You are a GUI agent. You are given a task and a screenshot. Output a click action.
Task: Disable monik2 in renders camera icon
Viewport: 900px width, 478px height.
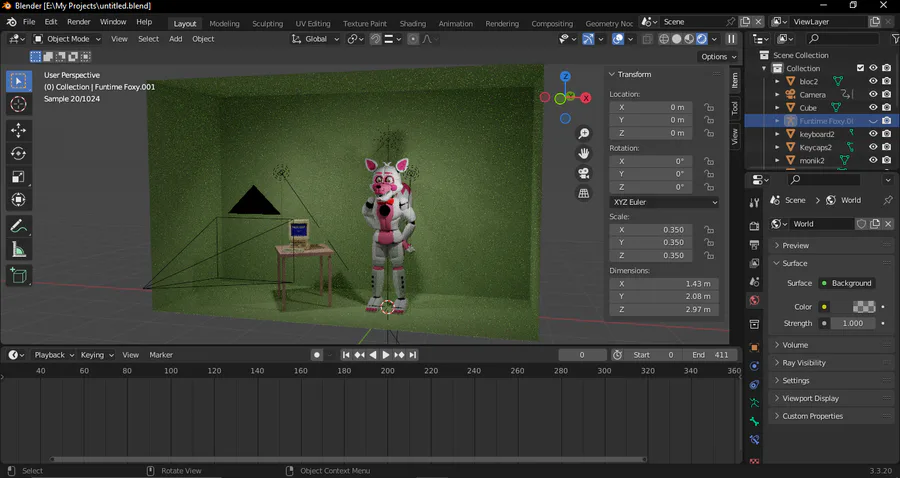click(887, 160)
